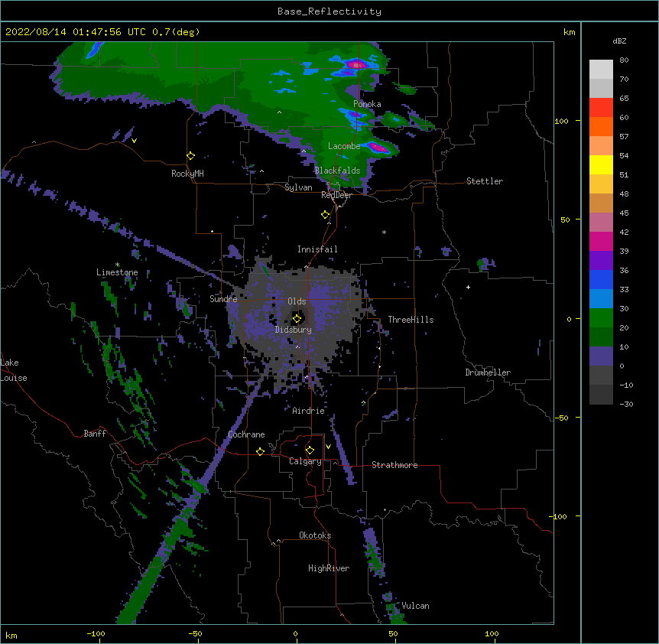Click the Didsbury city label
The height and width of the screenshot is (644, 659).
click(294, 330)
